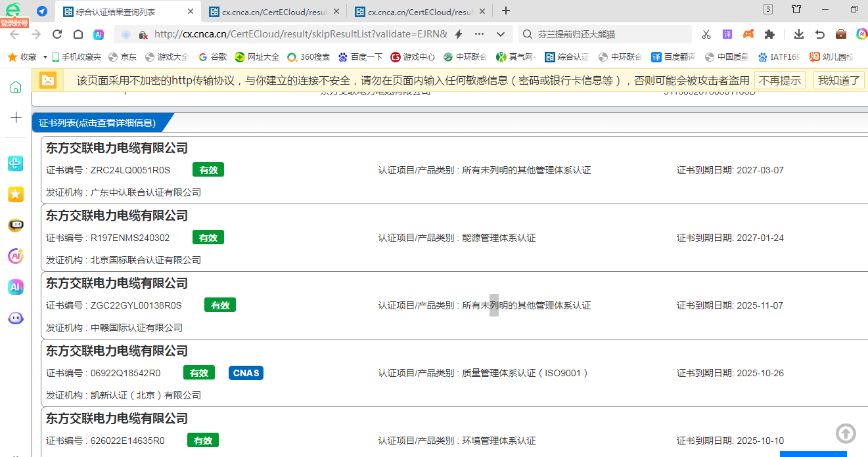Image resolution: width=868 pixels, height=457 pixels.
Task: Click 不再提示 on the security warning
Action: pyautogui.click(x=780, y=80)
